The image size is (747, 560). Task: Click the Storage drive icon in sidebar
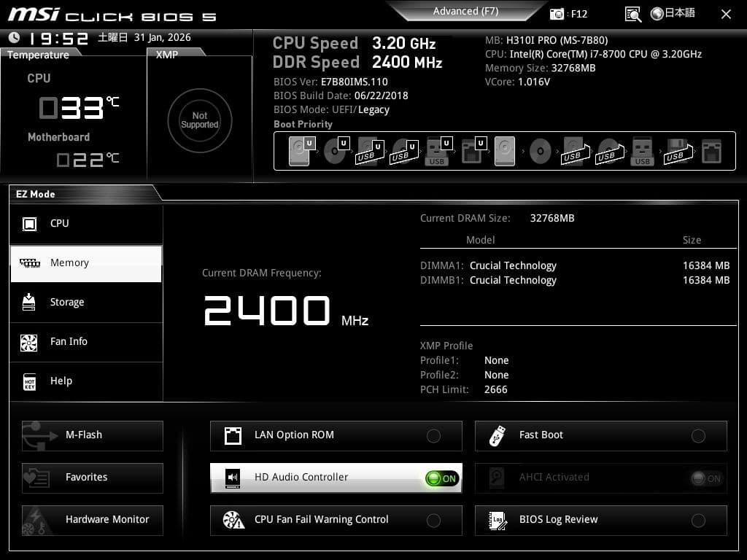[29, 303]
